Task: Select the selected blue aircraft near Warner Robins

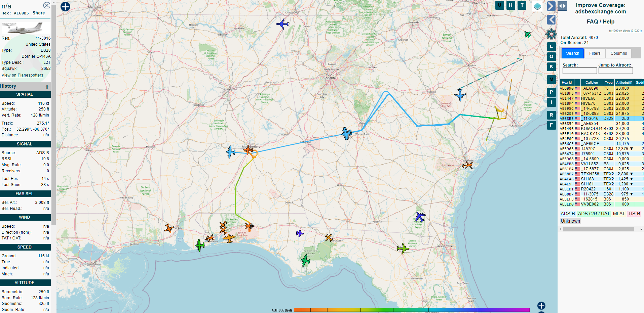Action: [347, 133]
